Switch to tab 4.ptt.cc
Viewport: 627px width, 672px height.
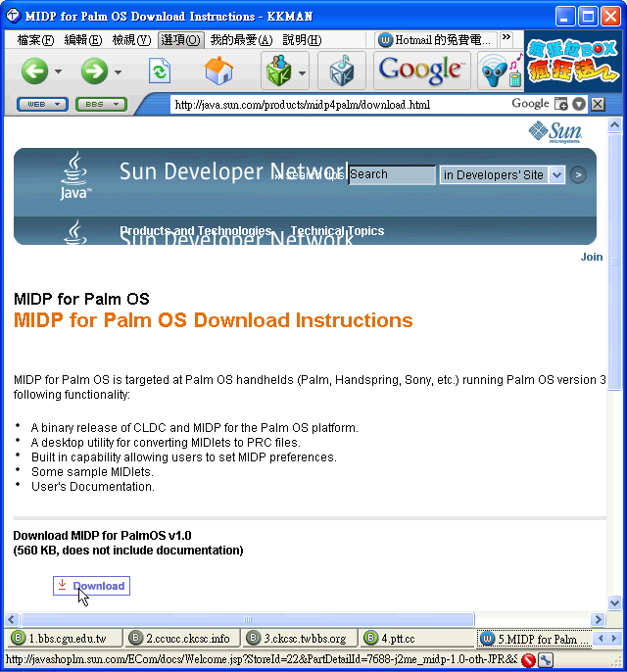point(416,638)
